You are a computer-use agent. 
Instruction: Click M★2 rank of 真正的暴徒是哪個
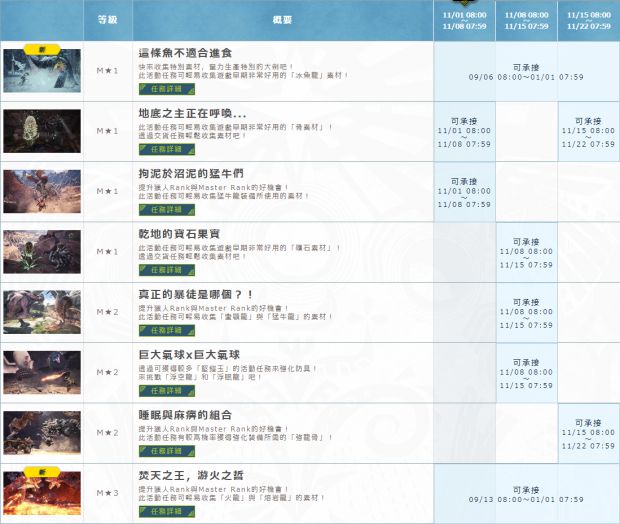point(108,312)
